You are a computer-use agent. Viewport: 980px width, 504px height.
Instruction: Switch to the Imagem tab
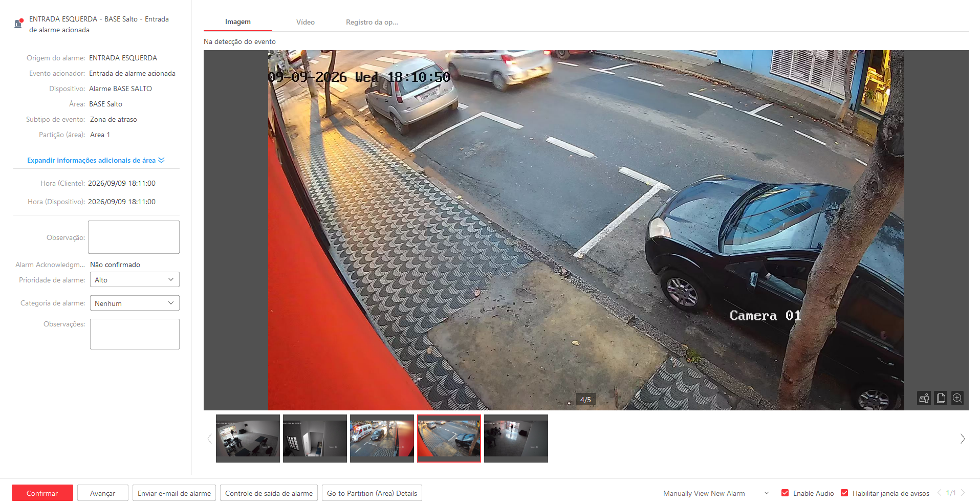[x=238, y=22]
